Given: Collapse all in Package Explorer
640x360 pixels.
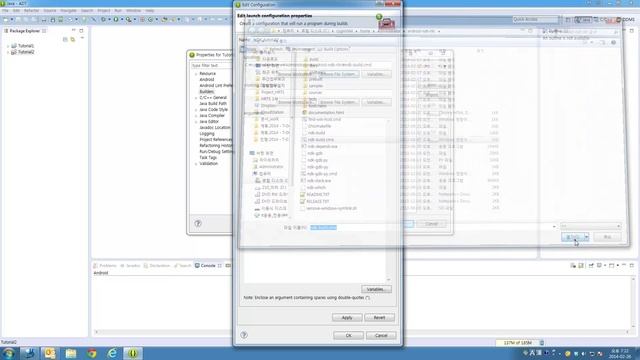Looking at the screenshot, I should pyautogui.click(x=65, y=39).
